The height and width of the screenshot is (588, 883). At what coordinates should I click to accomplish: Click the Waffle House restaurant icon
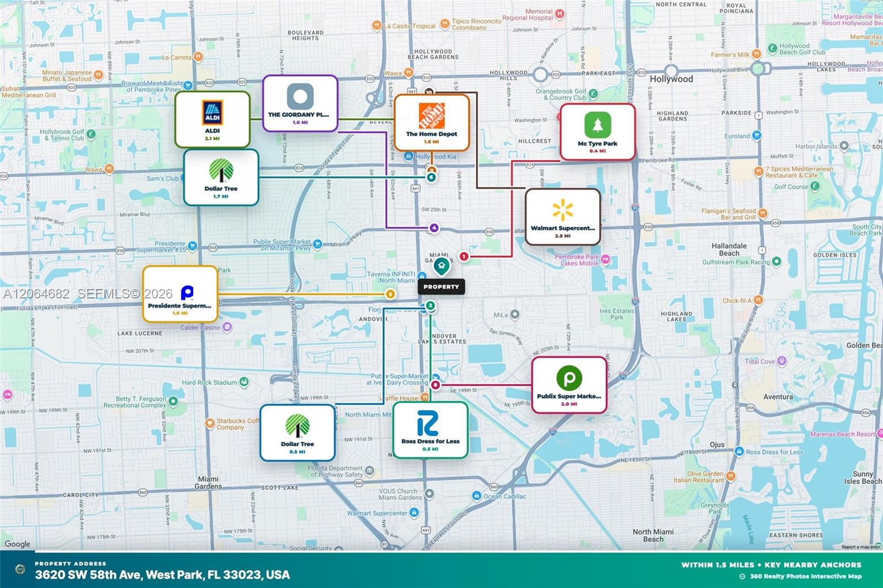click(424, 397)
